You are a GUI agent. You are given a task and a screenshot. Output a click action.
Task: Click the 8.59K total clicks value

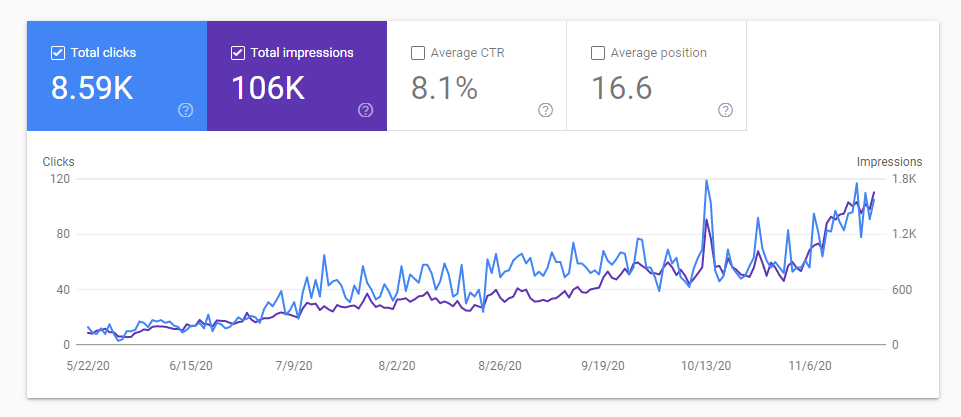coord(92,88)
